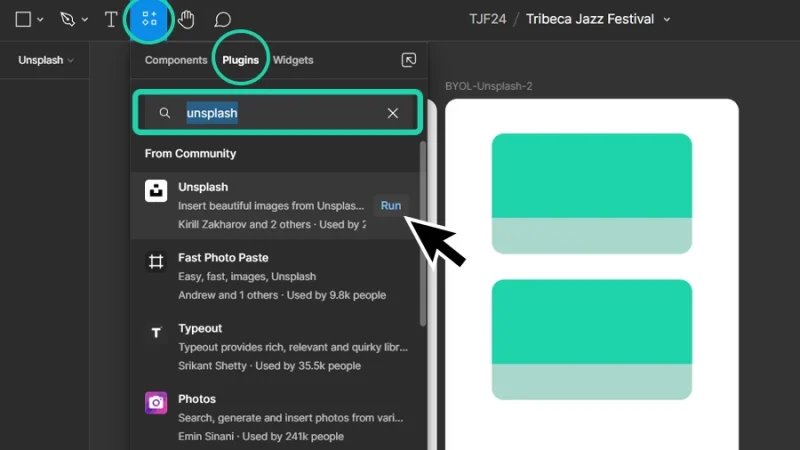The height and width of the screenshot is (450, 800).
Task: Click the Fast Photo Paste plugin icon
Action: point(156,262)
